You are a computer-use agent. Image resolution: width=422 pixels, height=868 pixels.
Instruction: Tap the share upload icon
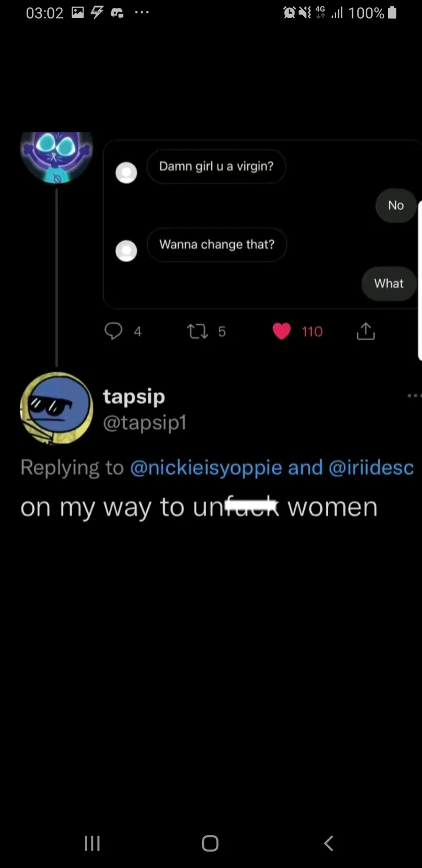[x=366, y=331]
